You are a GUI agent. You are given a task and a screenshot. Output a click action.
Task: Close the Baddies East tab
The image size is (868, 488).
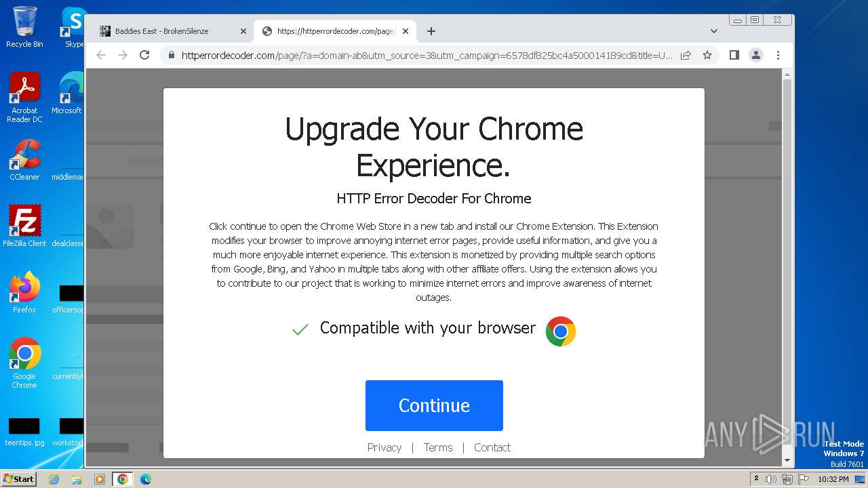[243, 31]
